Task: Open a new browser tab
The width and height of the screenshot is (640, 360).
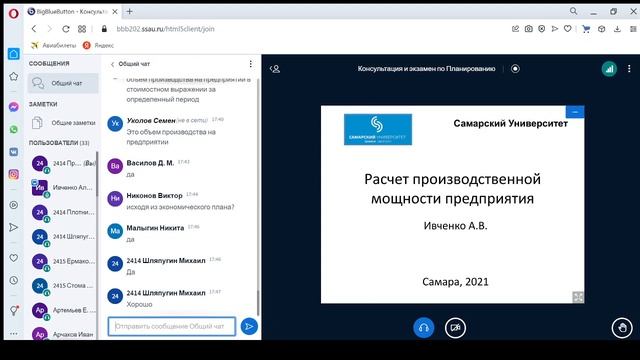Action: [x=129, y=11]
